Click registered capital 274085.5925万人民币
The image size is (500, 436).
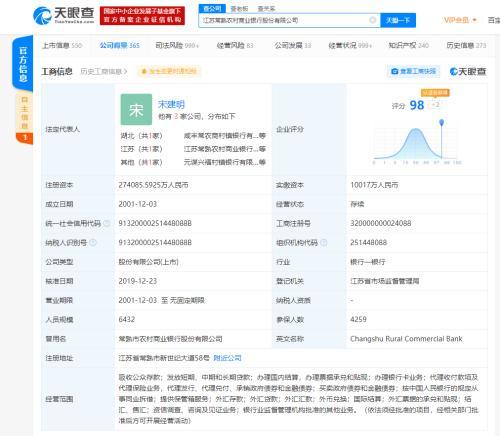click(x=153, y=185)
